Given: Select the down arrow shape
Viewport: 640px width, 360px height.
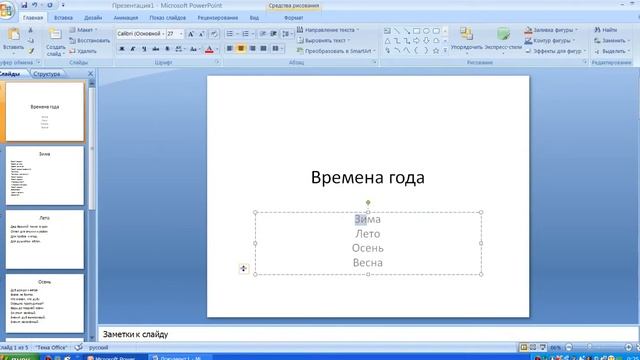Looking at the screenshot, I should tap(426, 41).
